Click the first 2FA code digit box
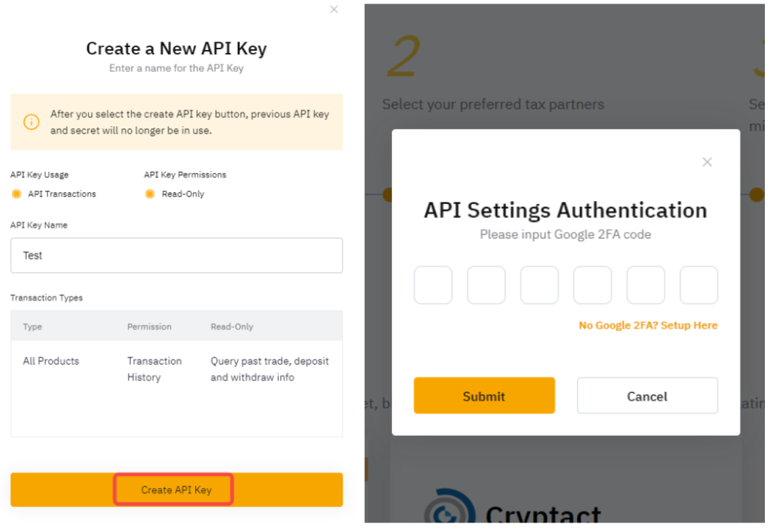770x532 pixels. [x=433, y=285]
